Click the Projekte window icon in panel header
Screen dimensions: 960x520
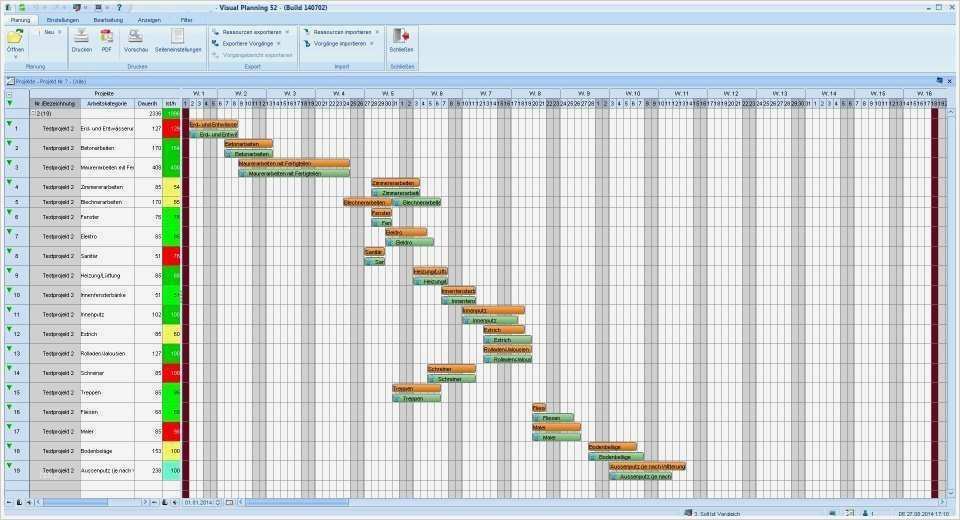click(10, 81)
